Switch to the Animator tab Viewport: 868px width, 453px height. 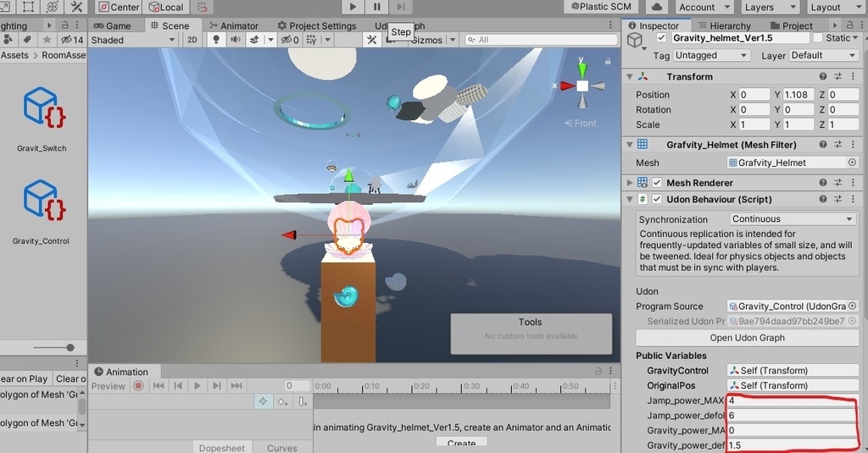(234, 25)
